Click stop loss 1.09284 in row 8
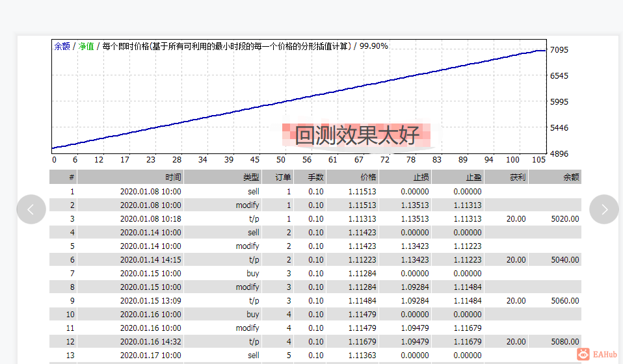This screenshot has width=623, height=364. 415,287
